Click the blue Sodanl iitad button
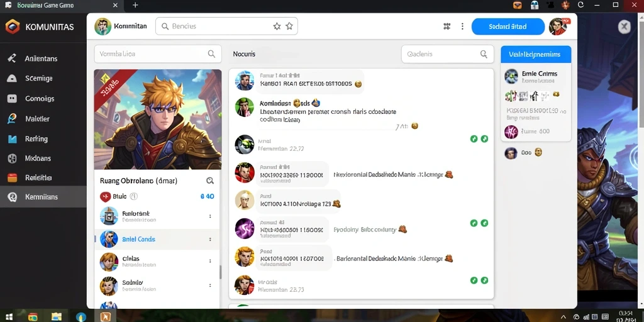Screen dimensions: 644x322 click(x=508, y=26)
